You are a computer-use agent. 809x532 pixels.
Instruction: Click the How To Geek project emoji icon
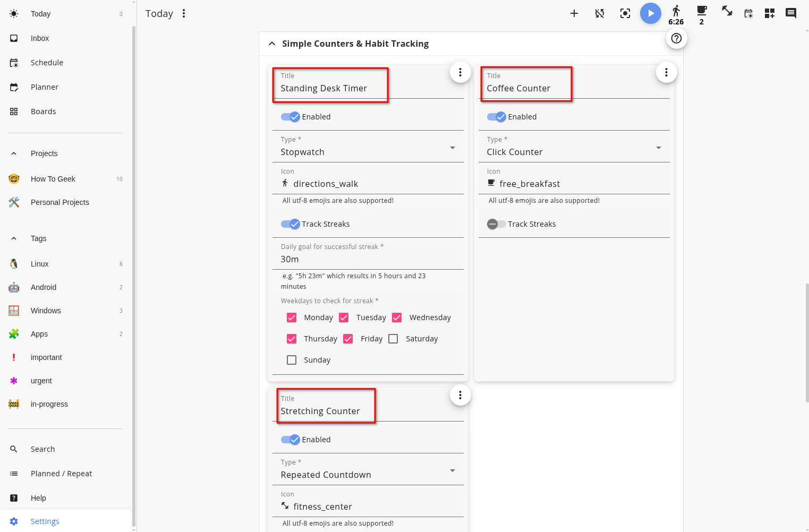click(14, 179)
